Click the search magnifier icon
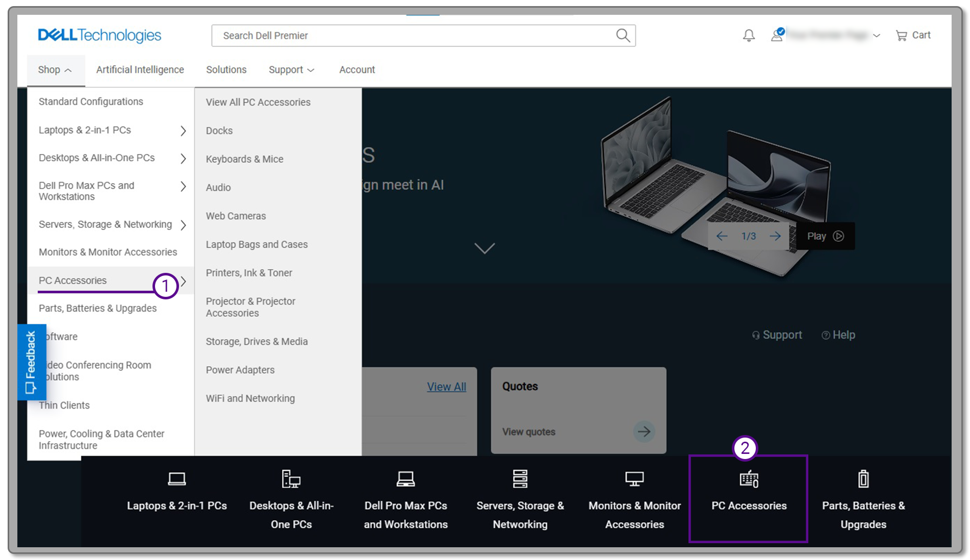The width and height of the screenshot is (970, 560). [623, 35]
